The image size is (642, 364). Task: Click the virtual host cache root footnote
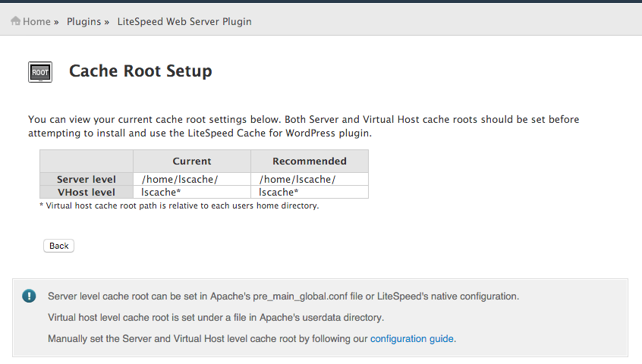pos(179,206)
